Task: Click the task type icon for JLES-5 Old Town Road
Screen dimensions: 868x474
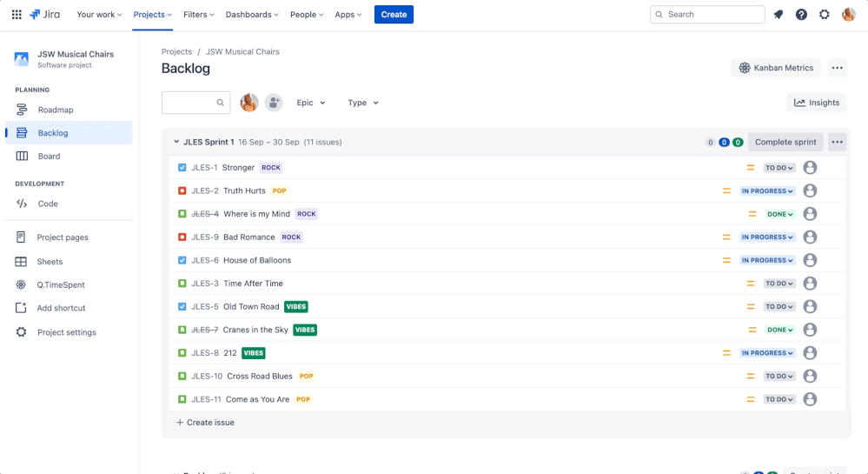Action: pos(182,306)
